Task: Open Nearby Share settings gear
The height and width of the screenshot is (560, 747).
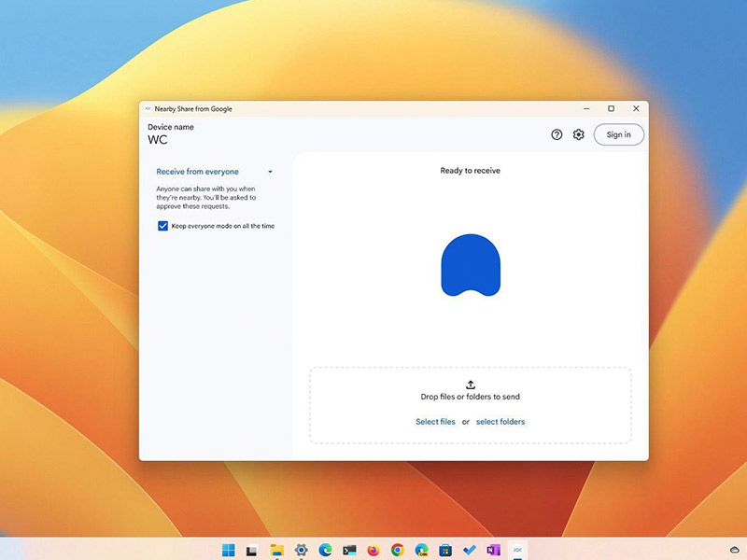Action: [578, 134]
